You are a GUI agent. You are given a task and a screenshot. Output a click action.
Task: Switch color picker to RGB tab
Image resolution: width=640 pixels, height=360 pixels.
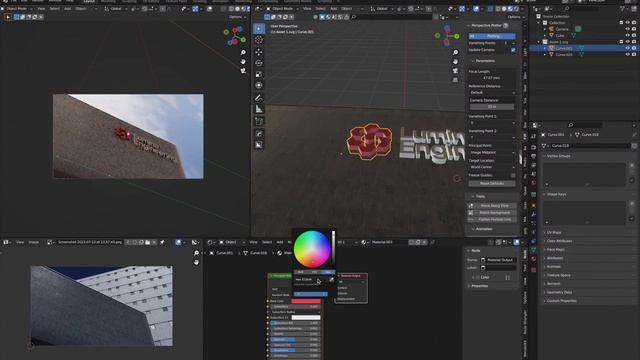(x=301, y=271)
